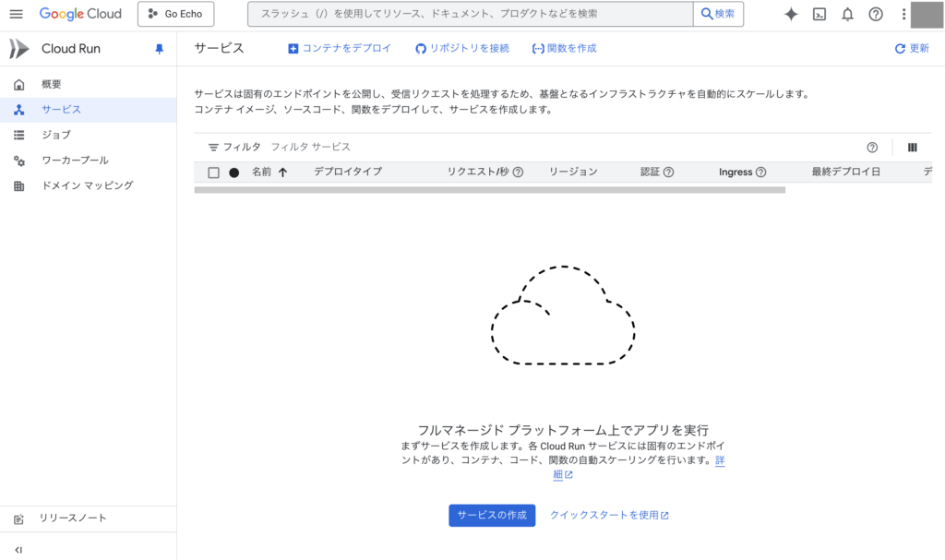
Task: Activate Cloud Shell terminal icon
Action: [819, 14]
